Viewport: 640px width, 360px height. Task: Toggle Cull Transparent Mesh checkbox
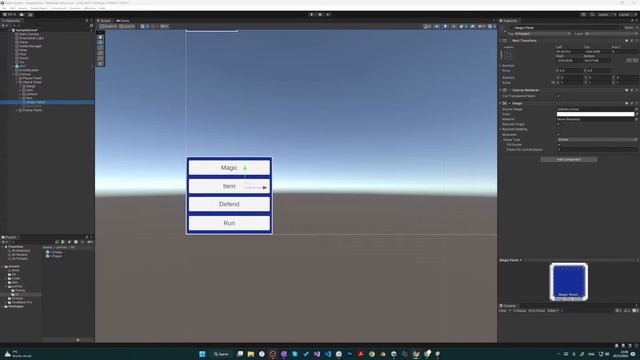coord(558,96)
